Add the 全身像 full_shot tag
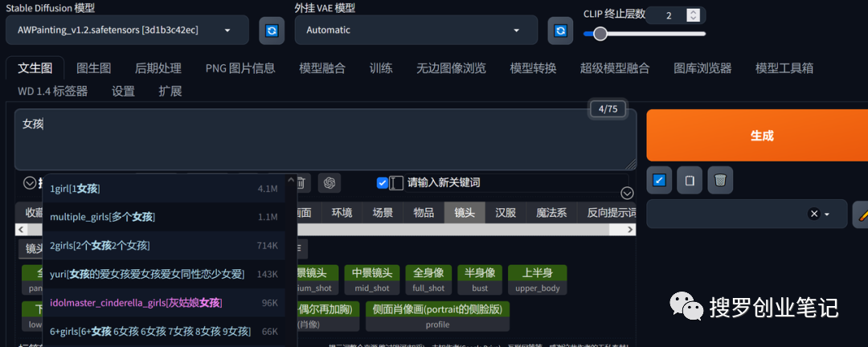The height and width of the screenshot is (347, 868). 428,280
